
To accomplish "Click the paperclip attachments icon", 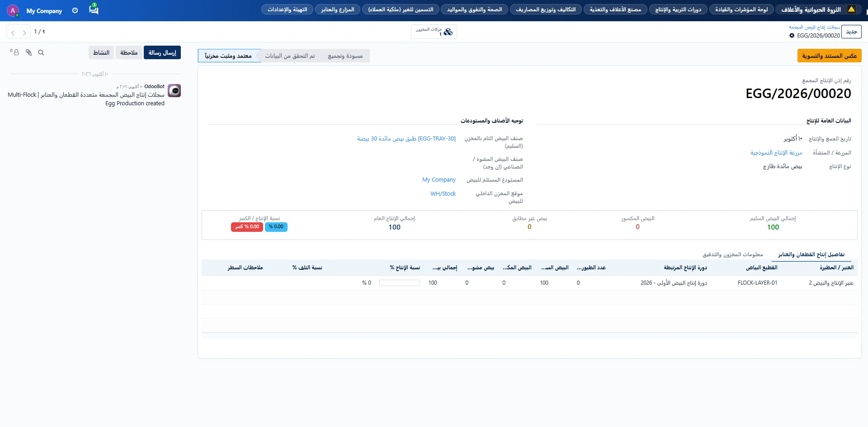I will tap(29, 53).
